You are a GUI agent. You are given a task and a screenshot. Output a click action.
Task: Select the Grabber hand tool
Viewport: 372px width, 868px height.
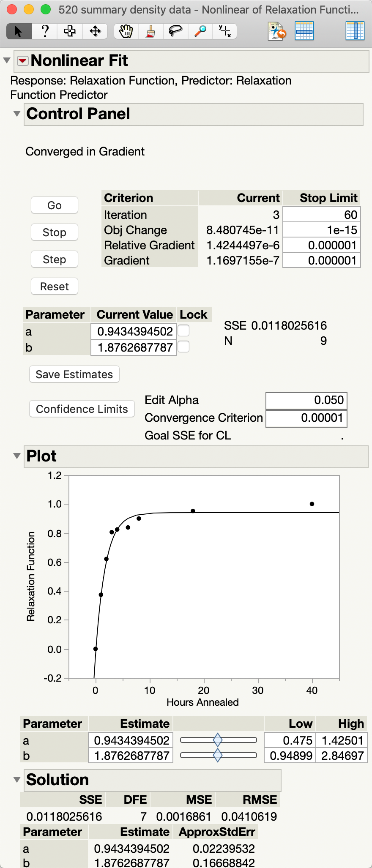tap(125, 31)
